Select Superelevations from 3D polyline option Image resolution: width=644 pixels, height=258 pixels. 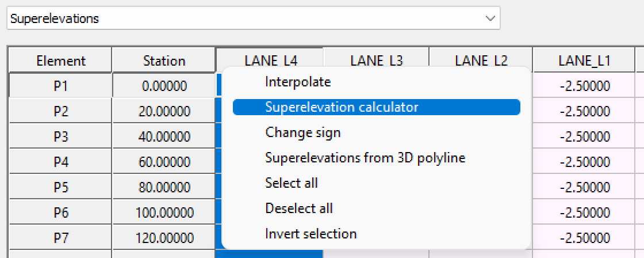click(365, 158)
